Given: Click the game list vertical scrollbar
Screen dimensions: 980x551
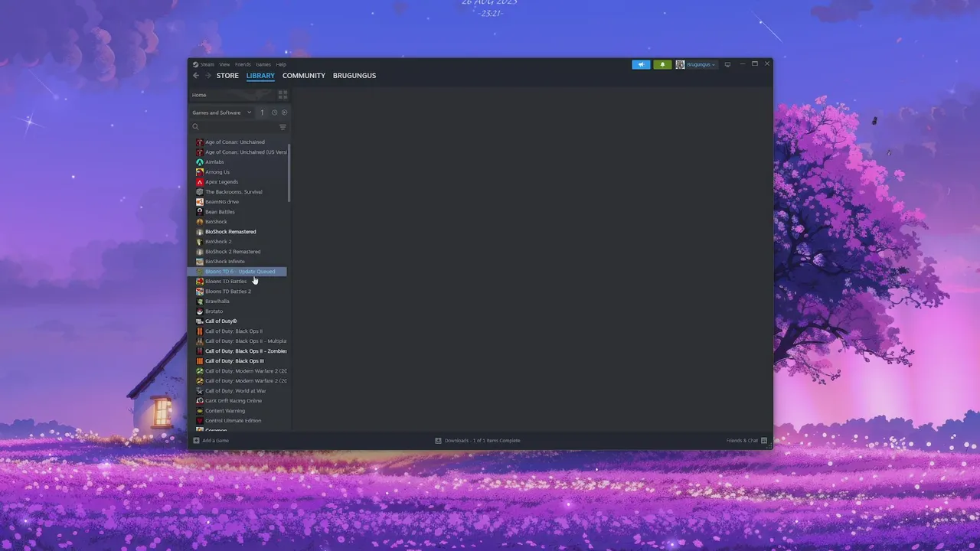Looking at the screenshot, I should [289, 173].
